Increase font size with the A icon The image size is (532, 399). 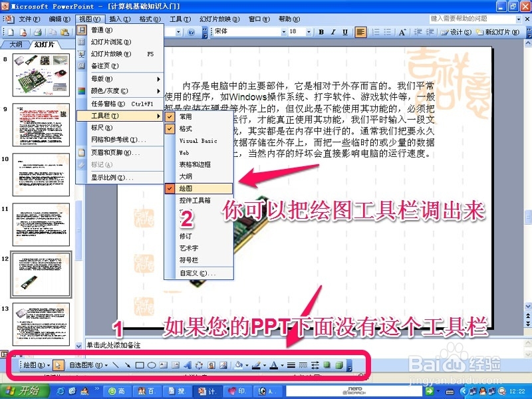[402, 32]
